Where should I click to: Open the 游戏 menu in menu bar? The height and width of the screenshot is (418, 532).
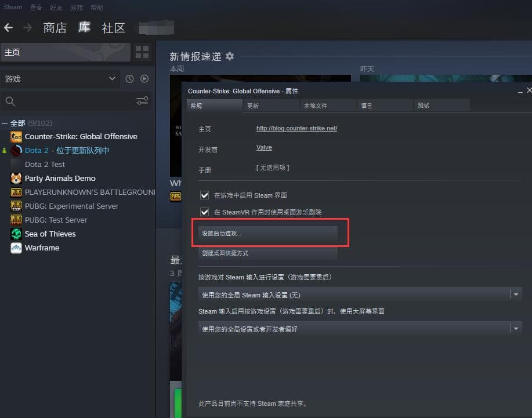click(x=77, y=8)
